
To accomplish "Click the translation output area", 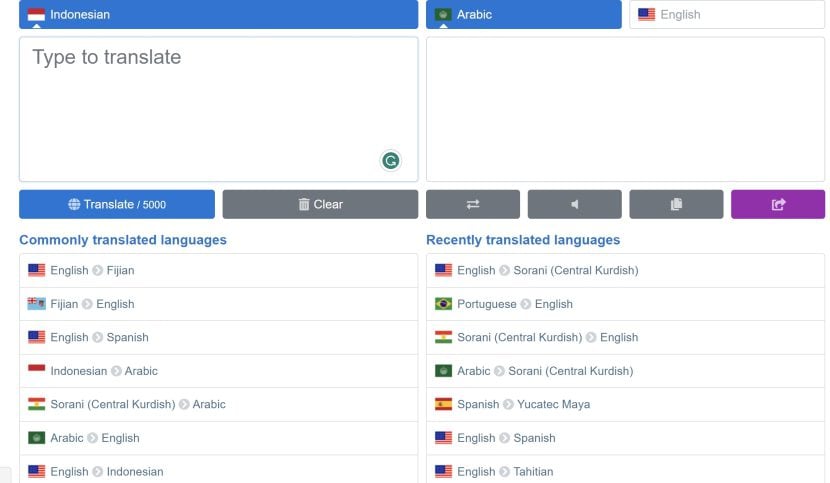I will (x=625, y=109).
